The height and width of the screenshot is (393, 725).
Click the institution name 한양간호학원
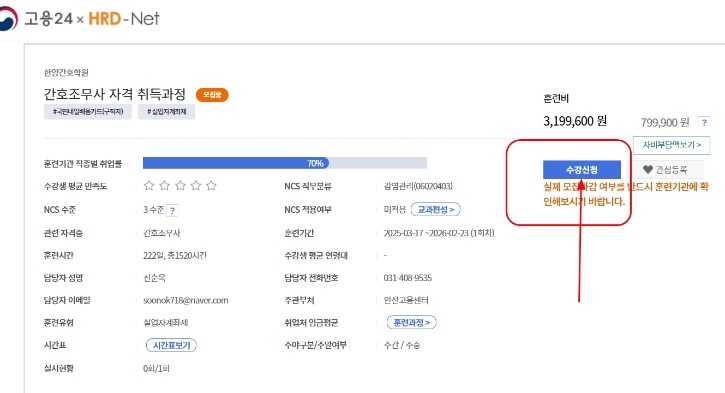tap(66, 73)
